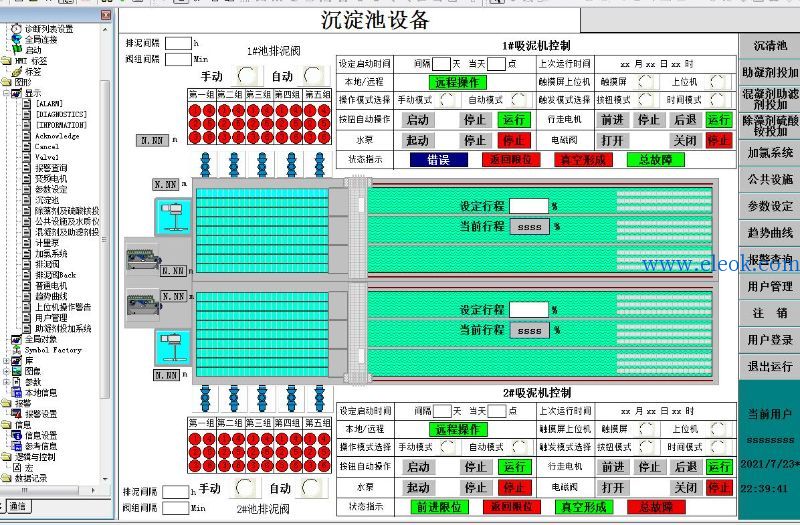Click the green 前进限位 status indicator

[439, 507]
